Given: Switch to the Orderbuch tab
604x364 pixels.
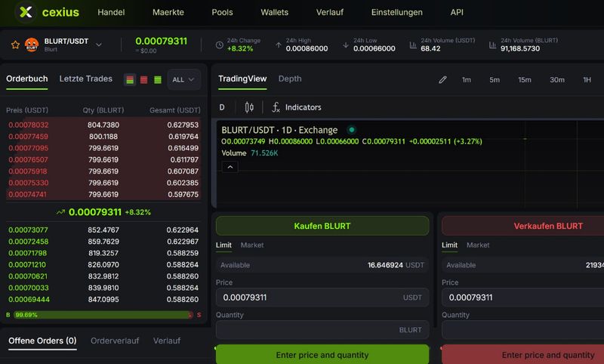Looking at the screenshot, I should pos(27,79).
